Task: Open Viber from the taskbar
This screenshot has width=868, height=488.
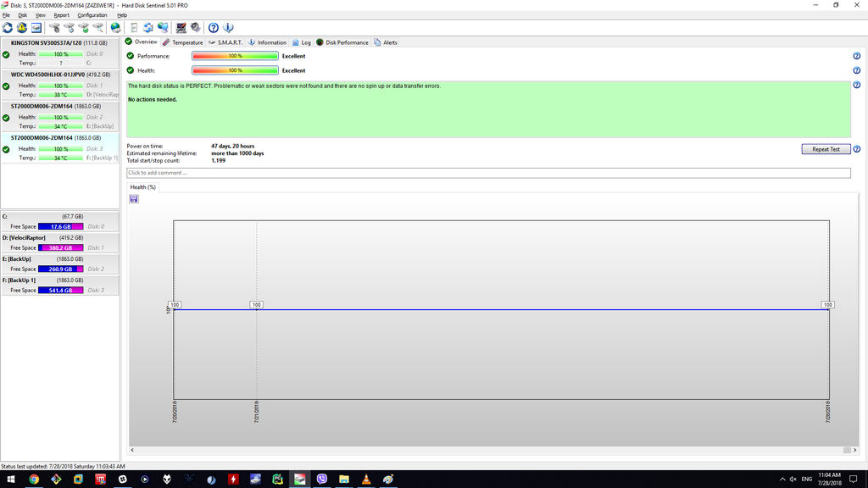Action: tap(321, 480)
